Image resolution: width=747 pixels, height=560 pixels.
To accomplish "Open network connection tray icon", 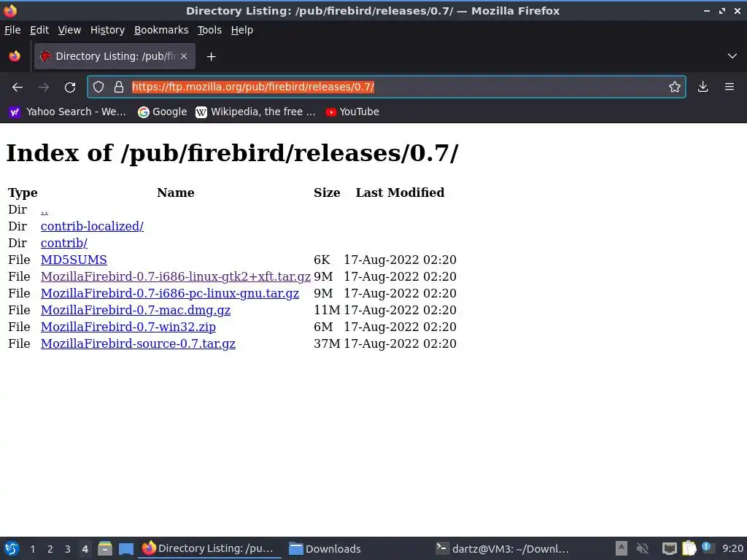I will (670, 548).
